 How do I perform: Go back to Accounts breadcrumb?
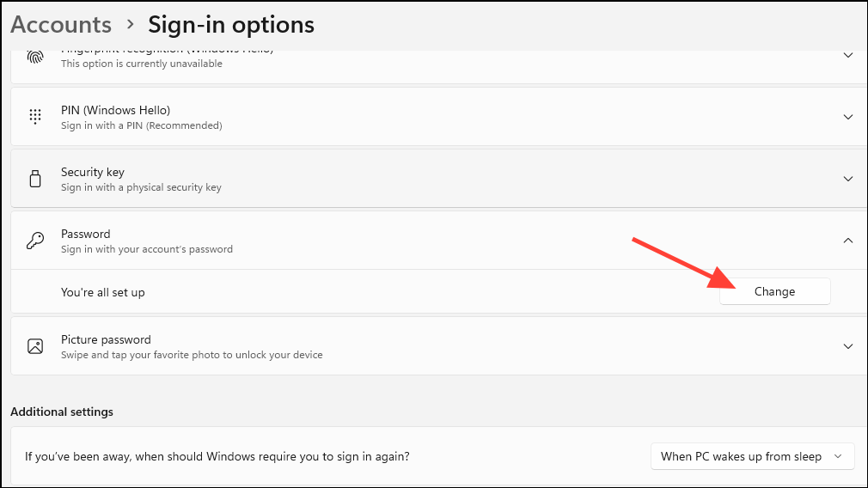(61, 25)
